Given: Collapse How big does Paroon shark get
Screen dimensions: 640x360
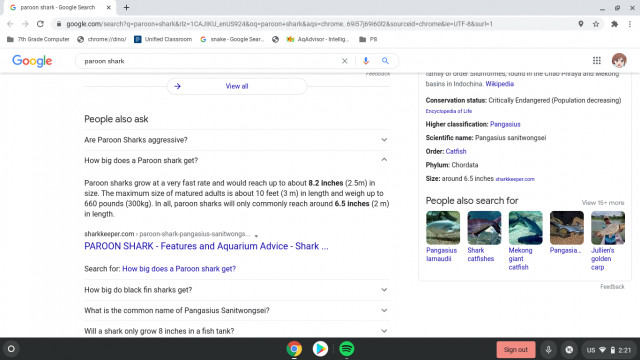Looking at the screenshot, I should tap(237, 160).
